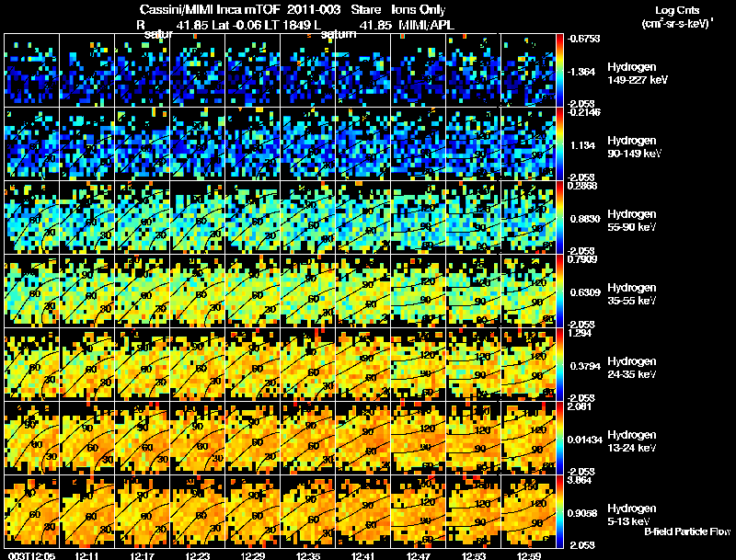Open the 13-24 keV panel at 12:41
This screenshot has height=560, width=736.
363,438
